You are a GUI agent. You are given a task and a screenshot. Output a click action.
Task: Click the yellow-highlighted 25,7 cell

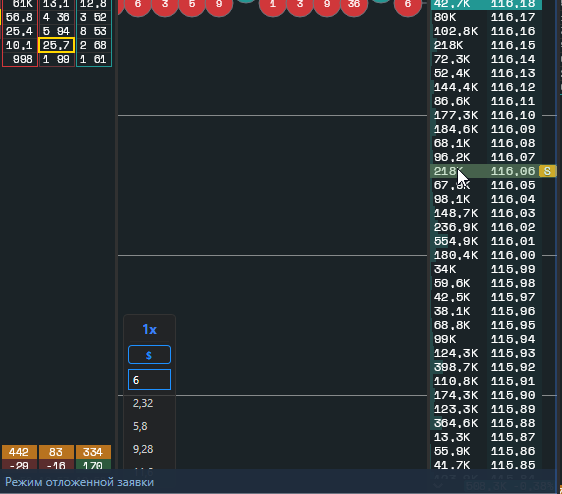(56, 45)
